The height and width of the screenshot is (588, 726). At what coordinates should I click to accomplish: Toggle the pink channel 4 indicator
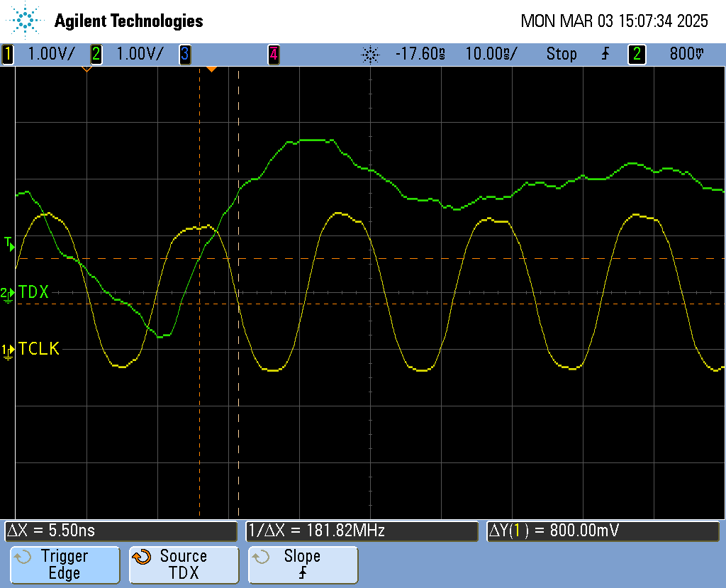(273, 54)
